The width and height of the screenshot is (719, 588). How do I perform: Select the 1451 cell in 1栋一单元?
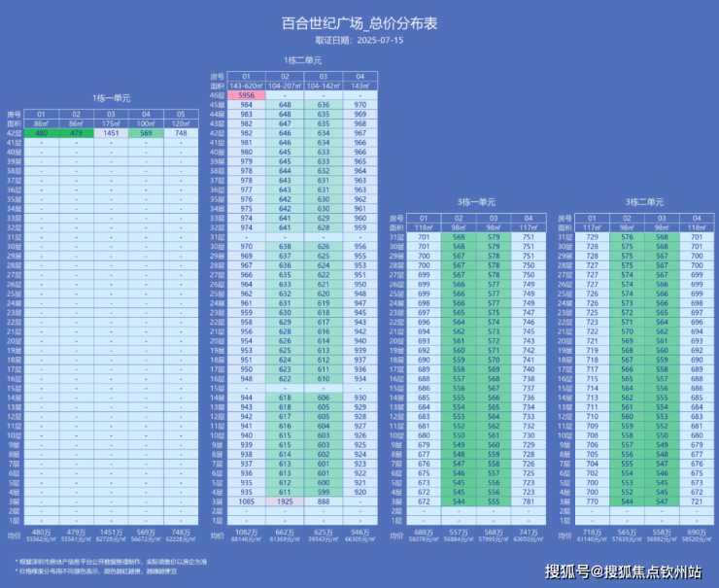(x=111, y=133)
